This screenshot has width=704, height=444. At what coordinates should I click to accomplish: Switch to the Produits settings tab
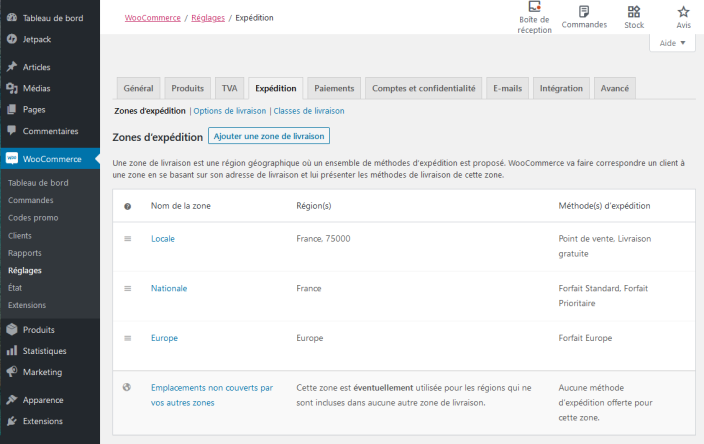tap(188, 88)
